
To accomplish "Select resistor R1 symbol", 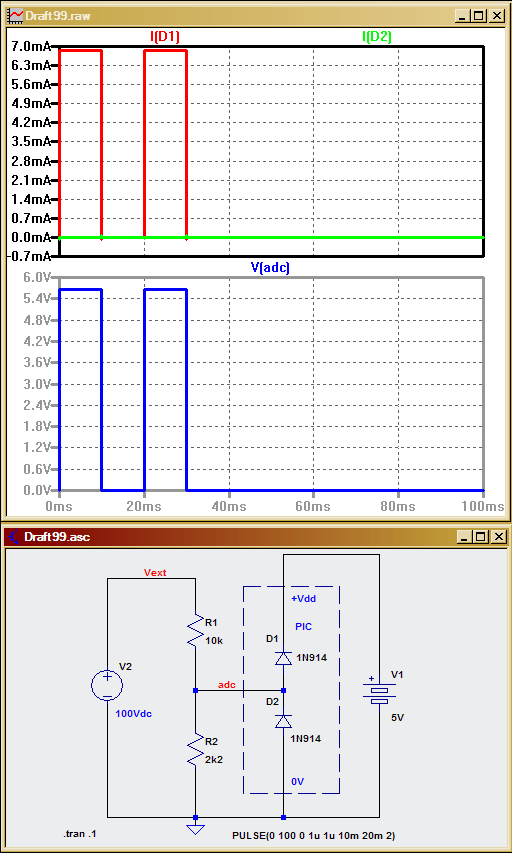I will click(195, 630).
